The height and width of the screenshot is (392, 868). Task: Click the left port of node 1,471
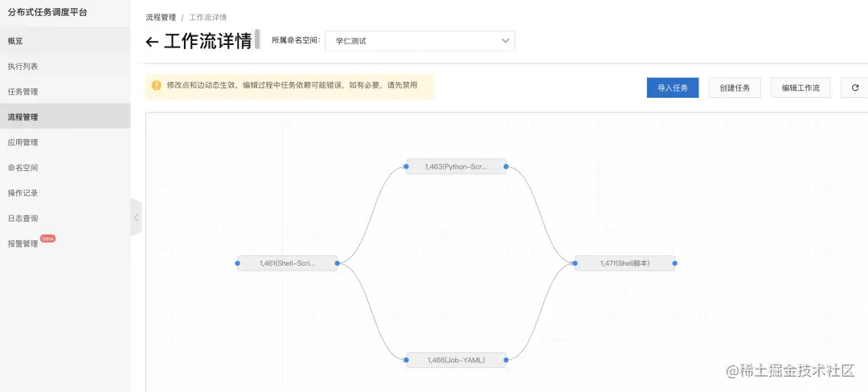(x=575, y=263)
